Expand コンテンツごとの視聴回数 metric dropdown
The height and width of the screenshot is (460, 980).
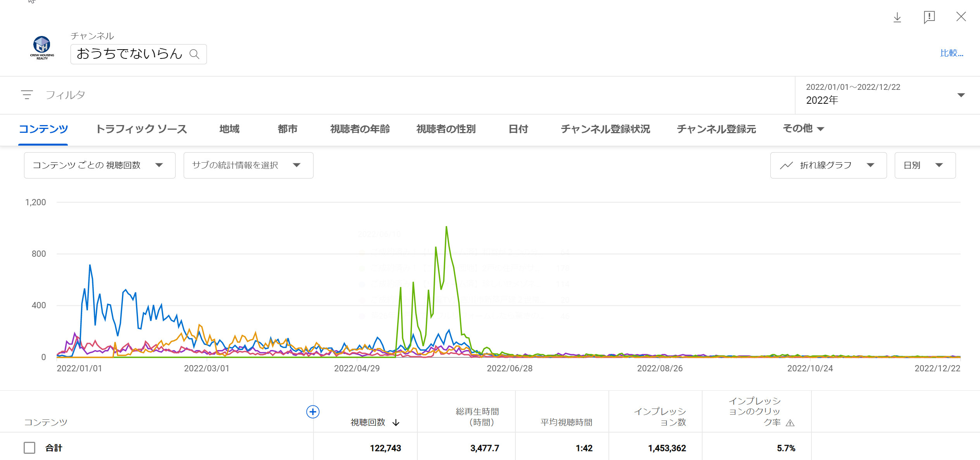(x=100, y=165)
